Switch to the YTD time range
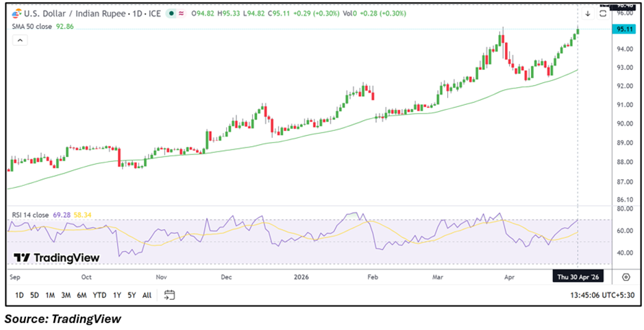The height and width of the screenshot is (330, 644). click(99, 295)
